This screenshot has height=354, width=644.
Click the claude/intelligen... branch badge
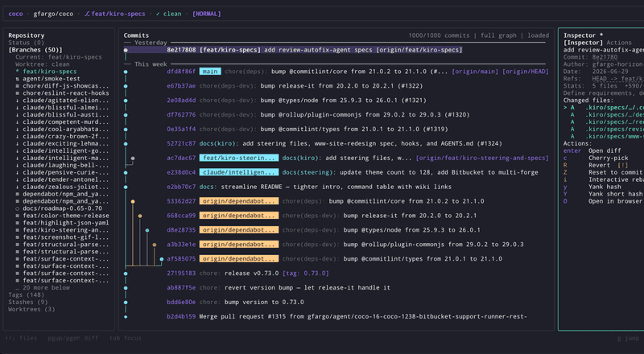[x=239, y=172]
